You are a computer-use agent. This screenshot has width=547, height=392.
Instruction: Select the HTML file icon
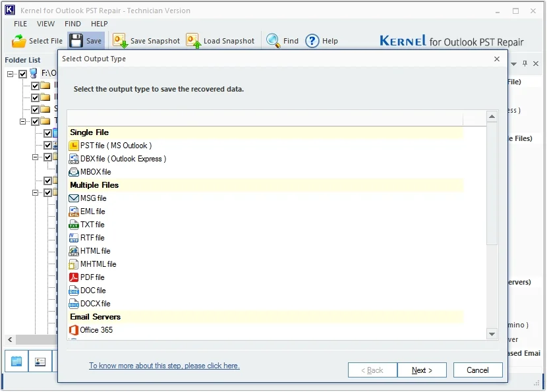[x=74, y=251]
